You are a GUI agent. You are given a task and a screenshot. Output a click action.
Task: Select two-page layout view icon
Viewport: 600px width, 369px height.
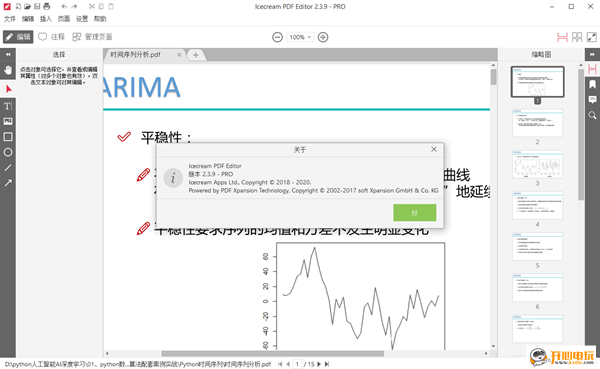click(577, 37)
